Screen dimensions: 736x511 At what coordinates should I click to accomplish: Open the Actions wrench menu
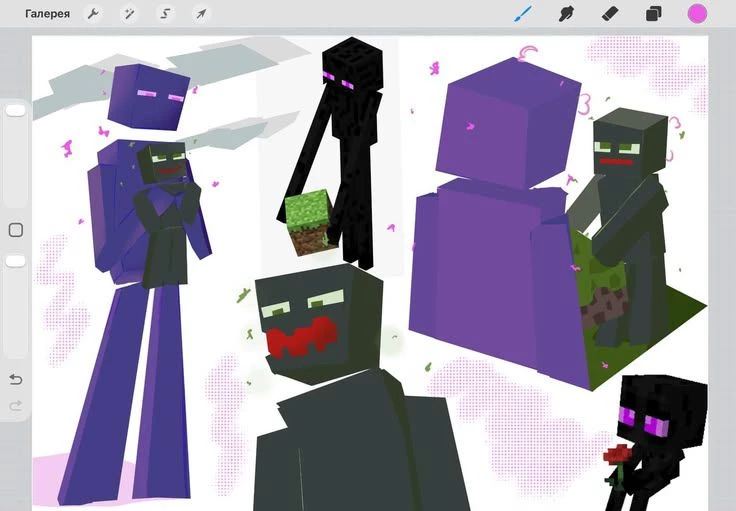tap(93, 14)
